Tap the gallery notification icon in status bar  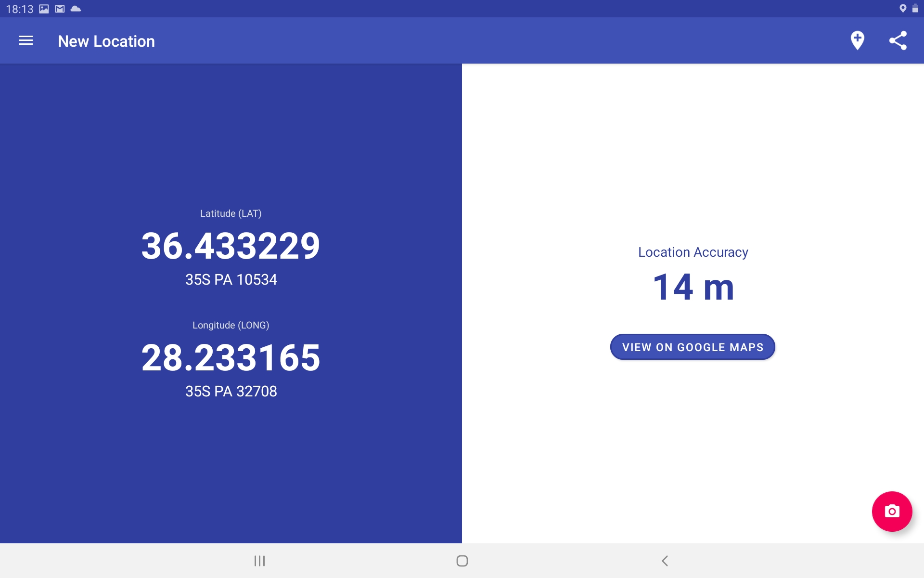click(x=44, y=9)
